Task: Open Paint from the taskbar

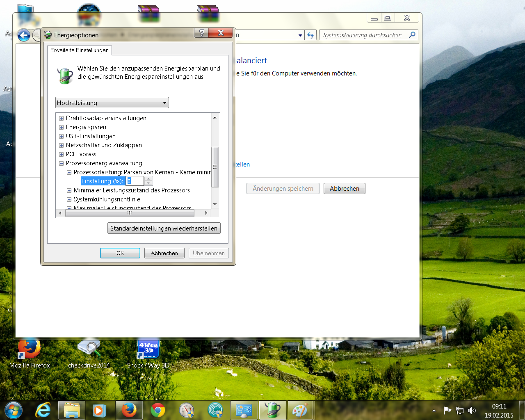Action: click(300, 410)
